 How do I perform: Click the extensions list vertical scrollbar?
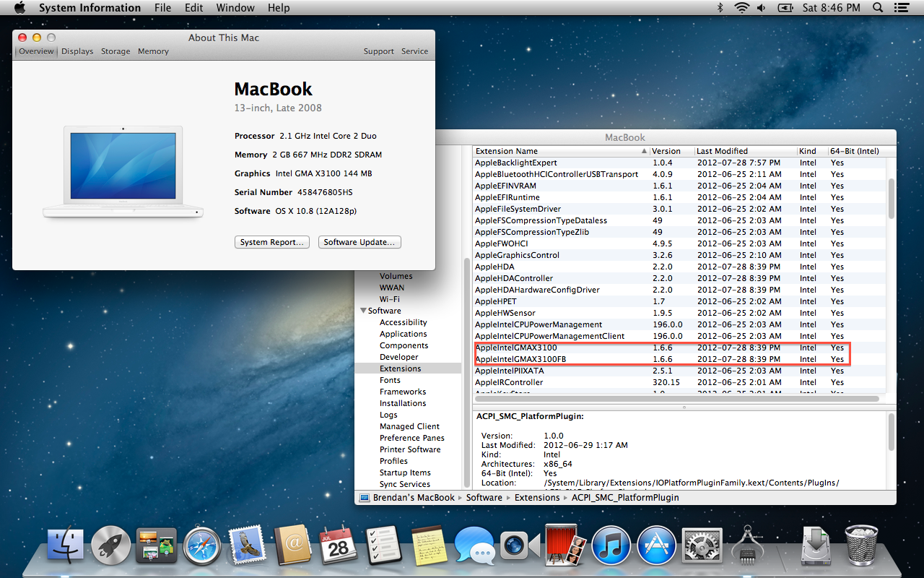891,199
